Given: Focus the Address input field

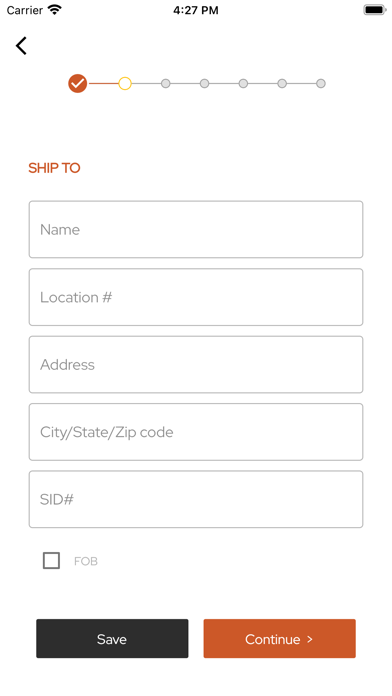Looking at the screenshot, I should pyautogui.click(x=196, y=364).
